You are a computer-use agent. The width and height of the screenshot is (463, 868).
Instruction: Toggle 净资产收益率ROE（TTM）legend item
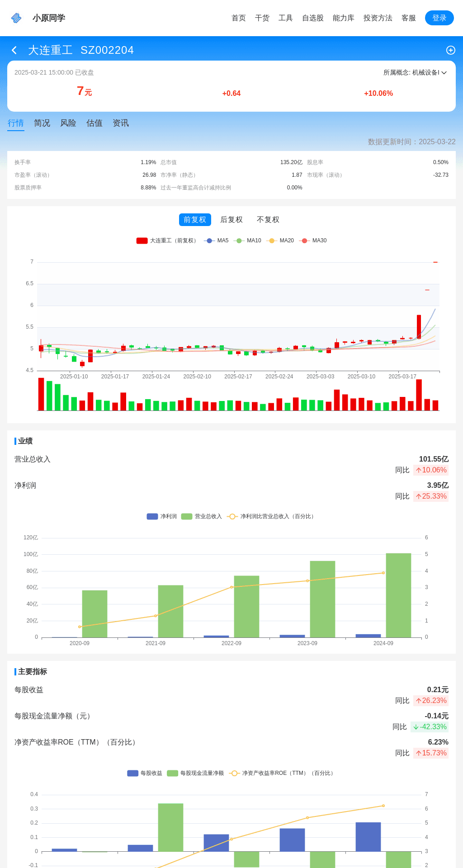(283, 773)
